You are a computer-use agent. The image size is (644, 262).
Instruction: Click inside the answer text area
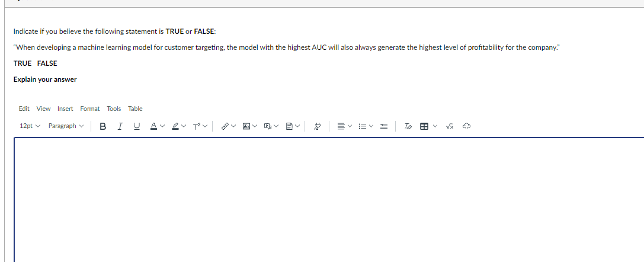pyautogui.click(x=329, y=200)
